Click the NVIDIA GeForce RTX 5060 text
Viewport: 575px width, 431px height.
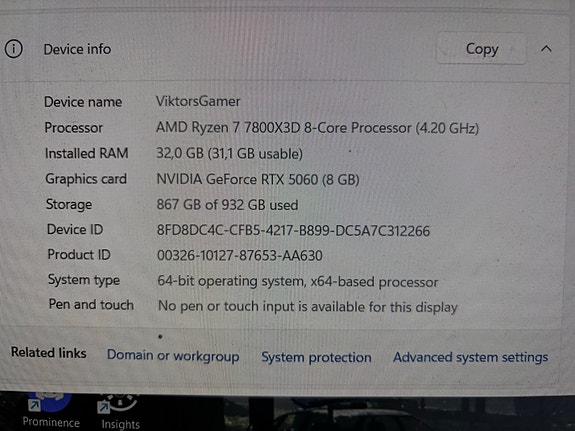tap(258, 179)
